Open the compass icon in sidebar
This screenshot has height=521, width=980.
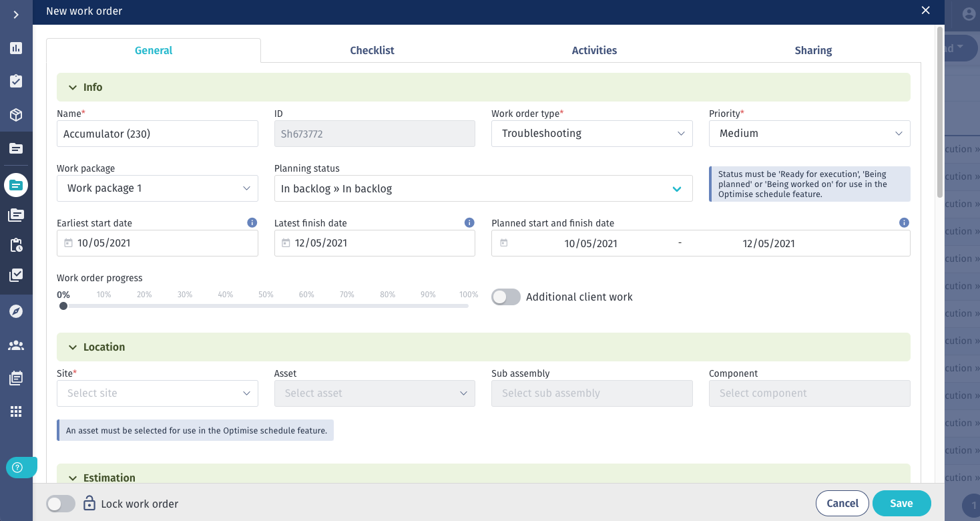coord(16,311)
